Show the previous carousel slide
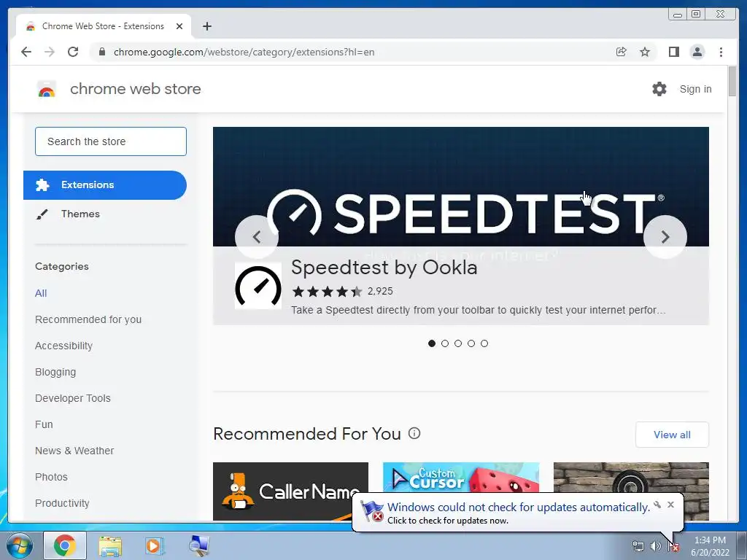 [257, 237]
